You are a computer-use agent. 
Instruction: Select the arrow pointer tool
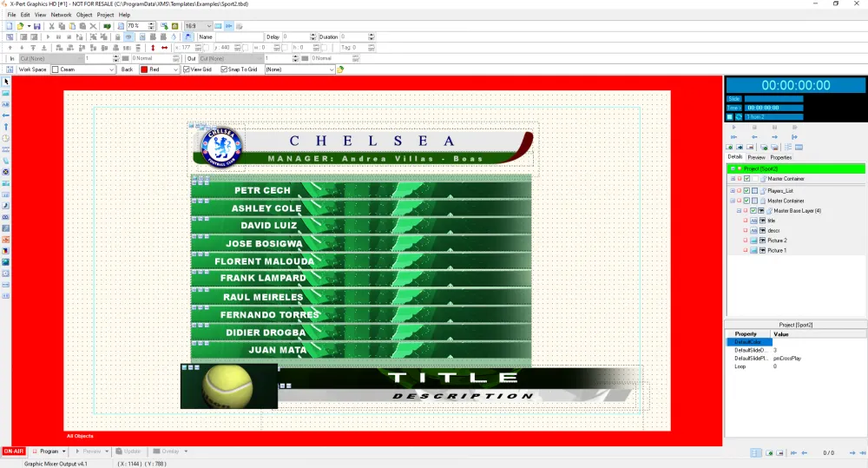[6, 82]
